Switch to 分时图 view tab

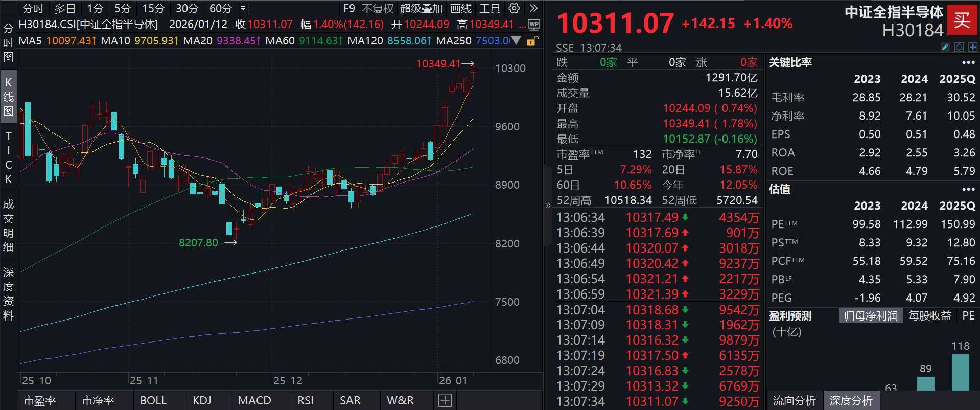(8, 42)
